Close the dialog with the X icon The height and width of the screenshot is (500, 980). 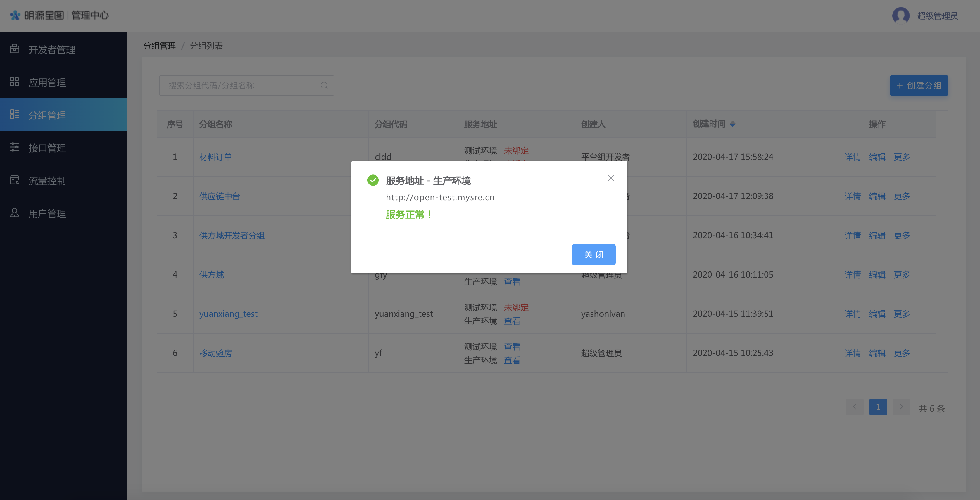click(x=610, y=178)
